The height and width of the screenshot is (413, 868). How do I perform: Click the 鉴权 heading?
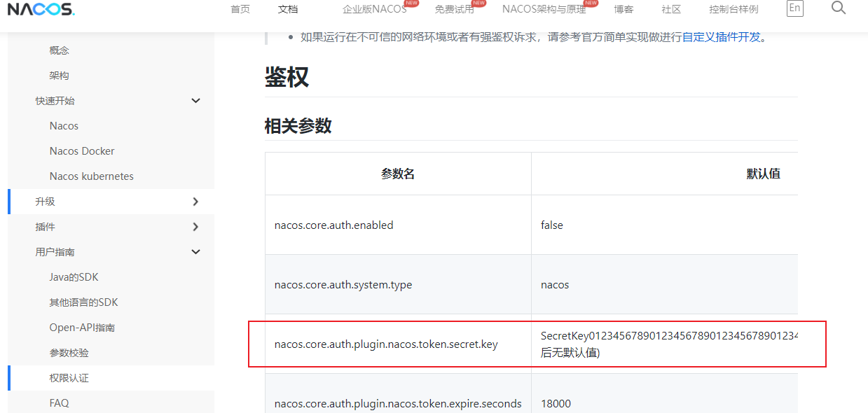pyautogui.click(x=287, y=77)
